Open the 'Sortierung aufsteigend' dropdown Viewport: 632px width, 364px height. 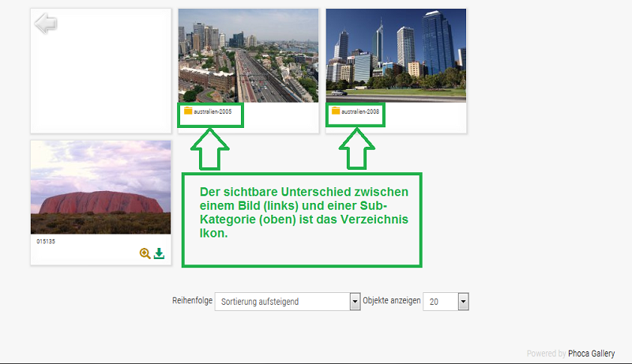click(x=281, y=302)
